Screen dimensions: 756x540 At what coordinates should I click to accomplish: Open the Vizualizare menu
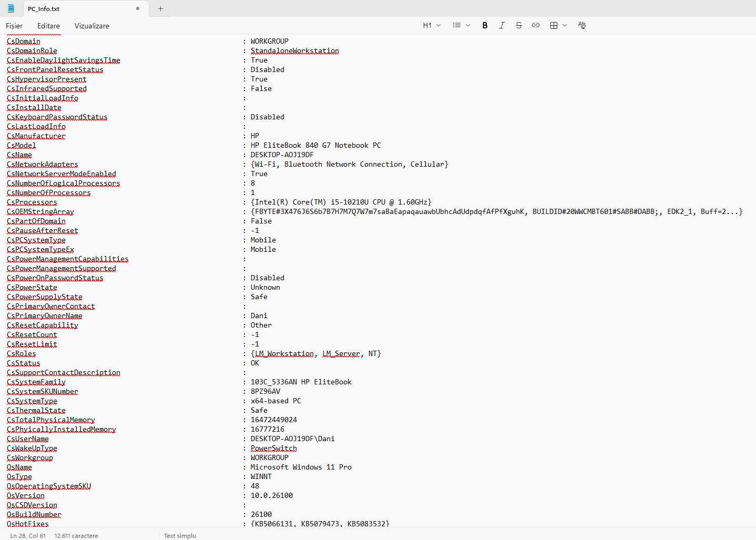(x=92, y=26)
